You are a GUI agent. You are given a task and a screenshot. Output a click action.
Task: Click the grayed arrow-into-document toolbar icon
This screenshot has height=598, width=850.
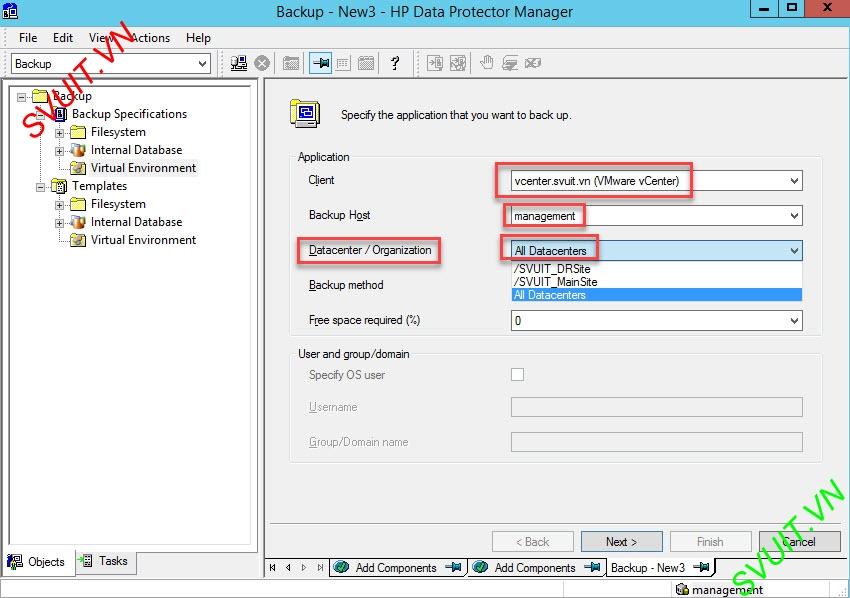click(x=435, y=63)
